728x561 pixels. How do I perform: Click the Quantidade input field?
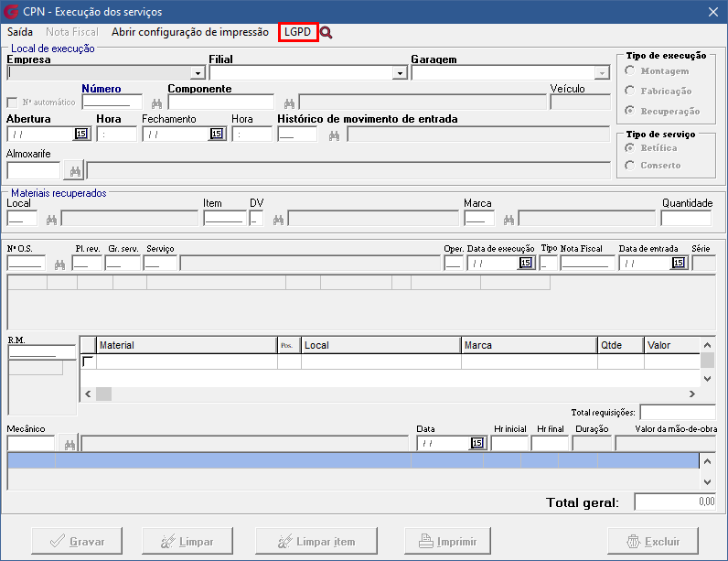click(x=686, y=219)
